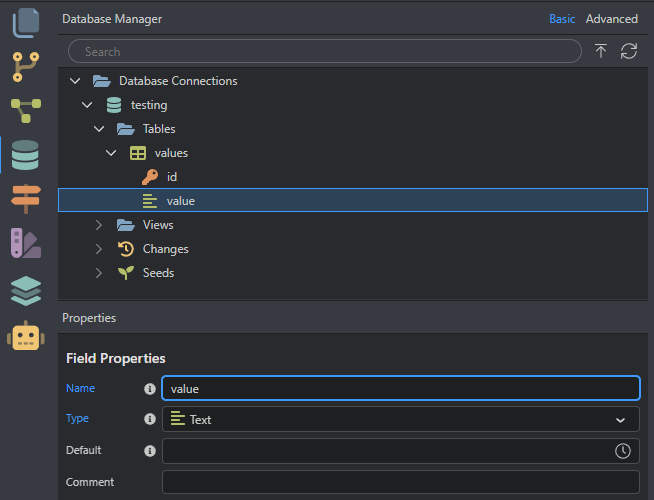This screenshot has width=654, height=500.
Task: Switch to Basic mode
Action: point(562,19)
